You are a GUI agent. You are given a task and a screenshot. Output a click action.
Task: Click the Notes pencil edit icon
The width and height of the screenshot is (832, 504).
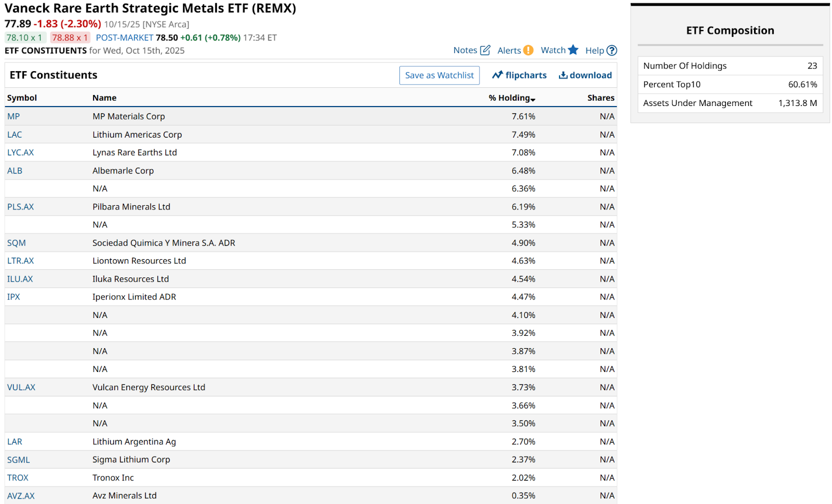(x=485, y=50)
